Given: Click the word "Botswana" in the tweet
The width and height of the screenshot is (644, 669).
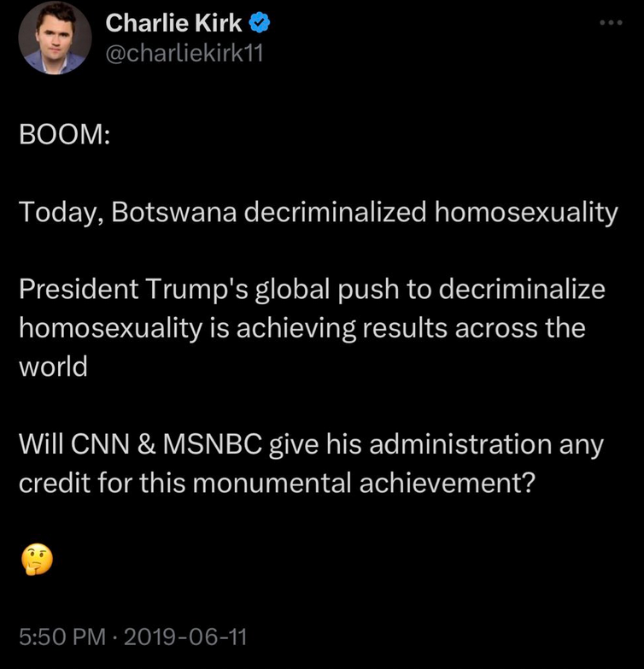Looking at the screenshot, I should pyautogui.click(x=174, y=212).
